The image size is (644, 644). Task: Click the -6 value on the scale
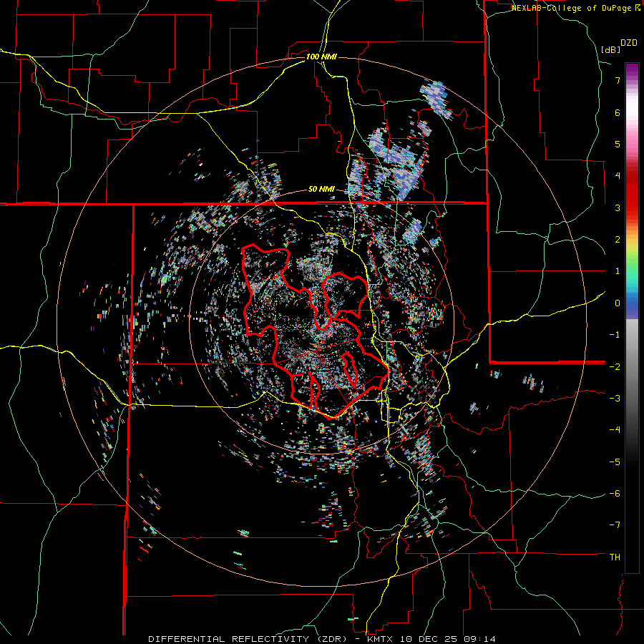[x=615, y=494]
